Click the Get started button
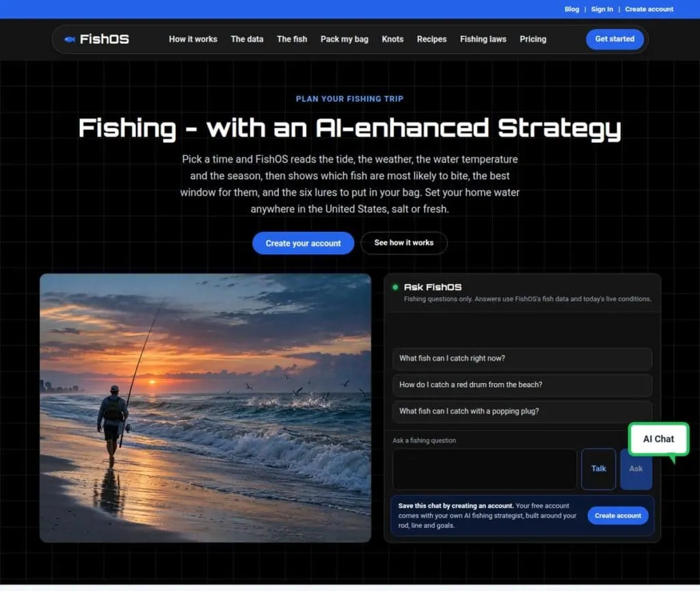The image size is (700, 591). click(615, 39)
